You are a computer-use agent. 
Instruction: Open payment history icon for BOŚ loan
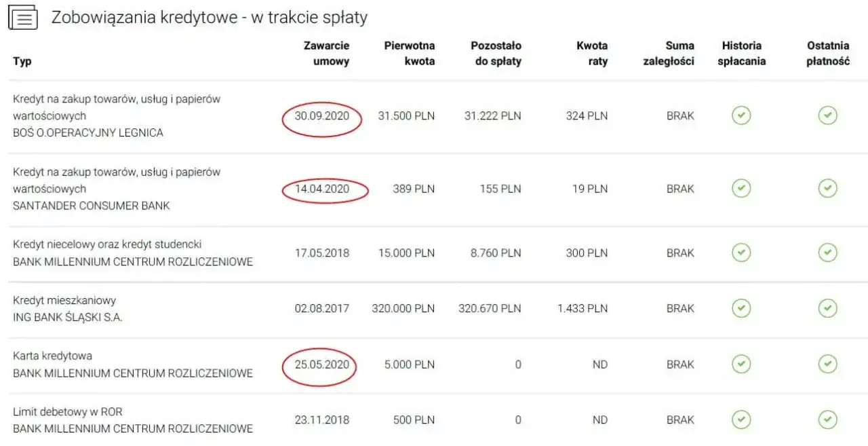coord(741,115)
